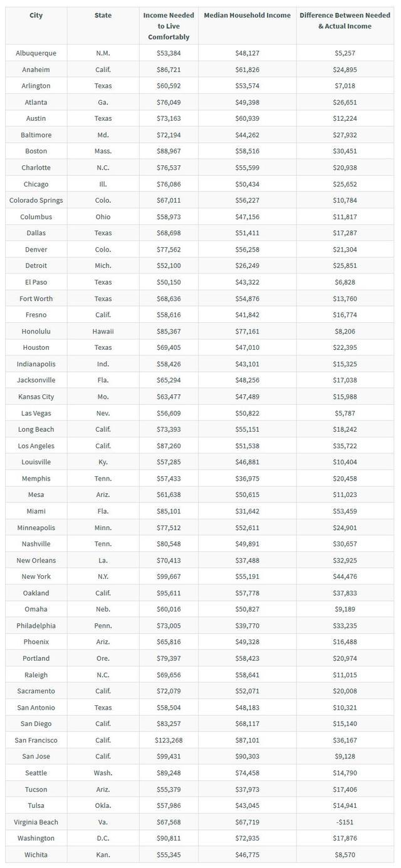Select the New York $99,667 cell
The height and width of the screenshot is (868, 401).
169,576
